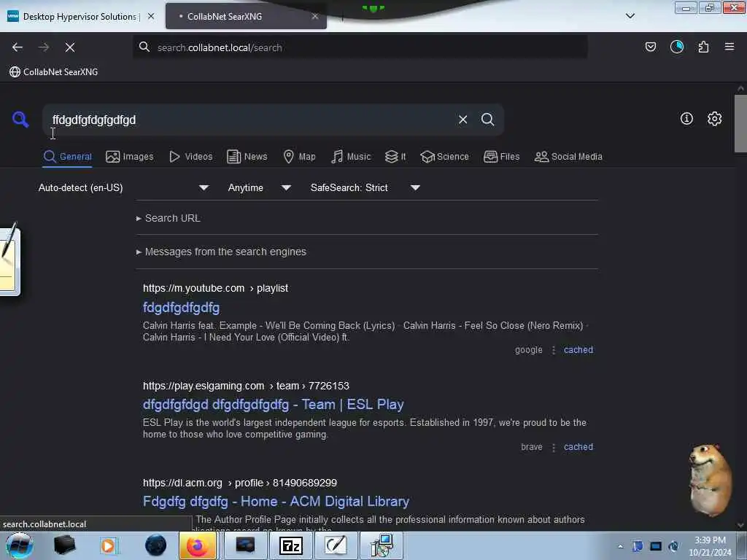The height and width of the screenshot is (560, 747).
Task: Open CollabNet SearXNG bookmark
Action: 54,72
